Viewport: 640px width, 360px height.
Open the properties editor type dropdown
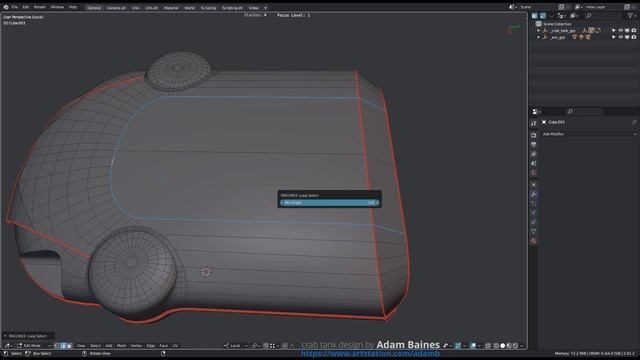[x=536, y=111]
